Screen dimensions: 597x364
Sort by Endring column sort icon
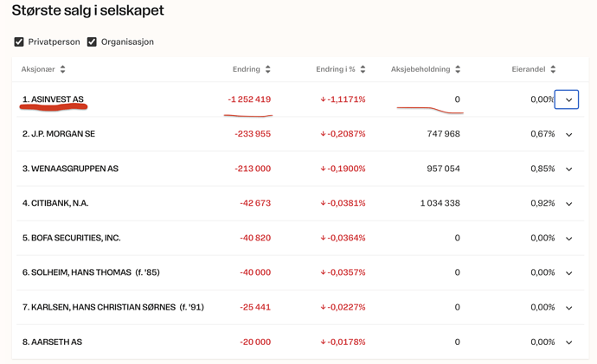[267, 69]
